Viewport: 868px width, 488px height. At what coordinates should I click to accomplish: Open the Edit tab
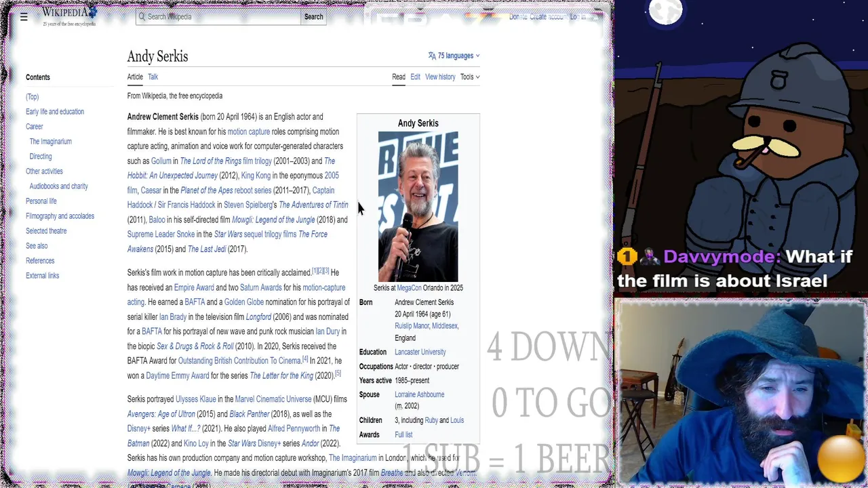(x=415, y=77)
